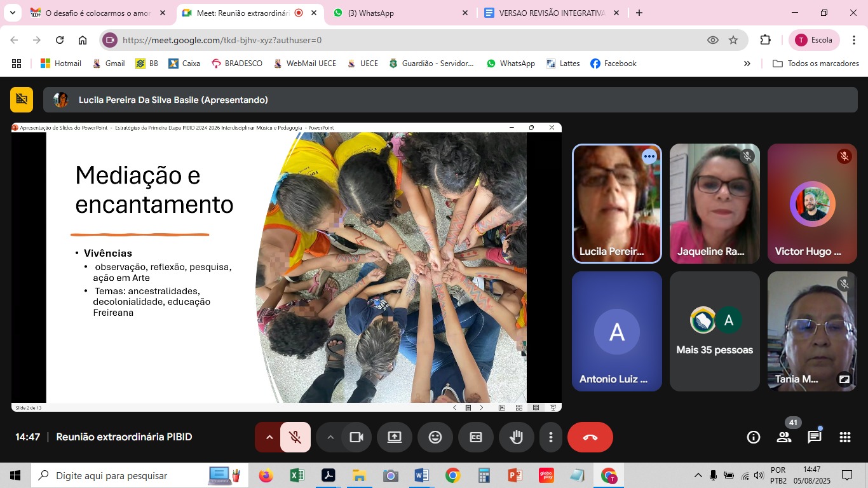Click the Mais 35 pessoas tile
This screenshot has height=488, width=868.
(x=714, y=331)
